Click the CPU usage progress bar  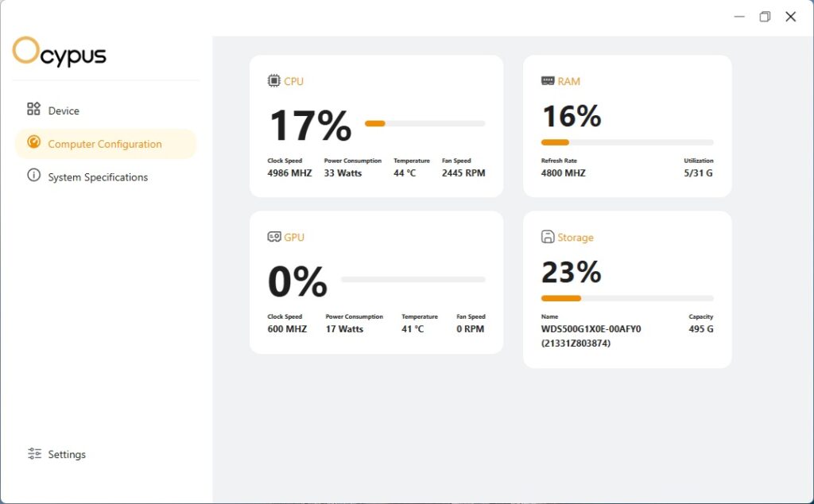pyautogui.click(x=424, y=123)
